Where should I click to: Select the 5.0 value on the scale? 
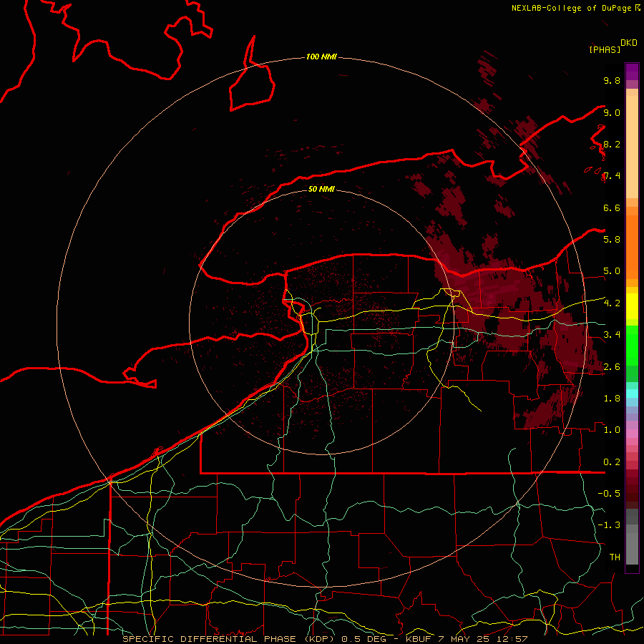pos(612,271)
